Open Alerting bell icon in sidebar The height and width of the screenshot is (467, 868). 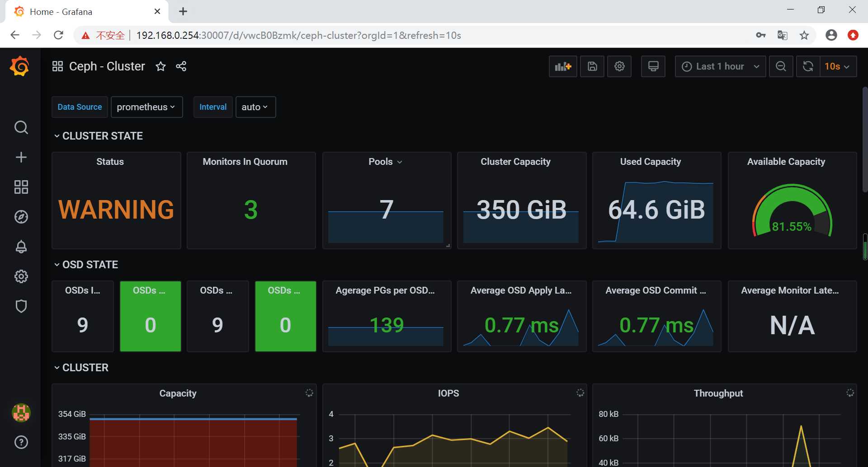[21, 247]
